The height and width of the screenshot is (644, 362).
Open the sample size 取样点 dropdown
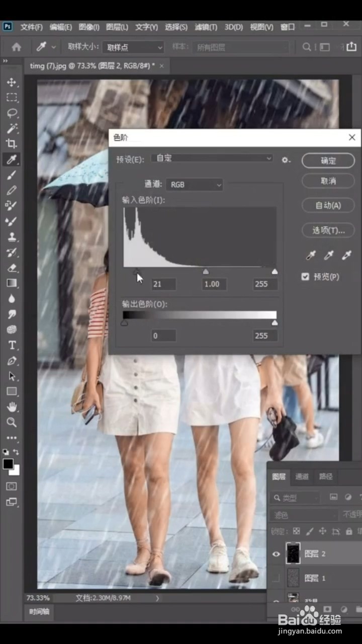point(134,47)
